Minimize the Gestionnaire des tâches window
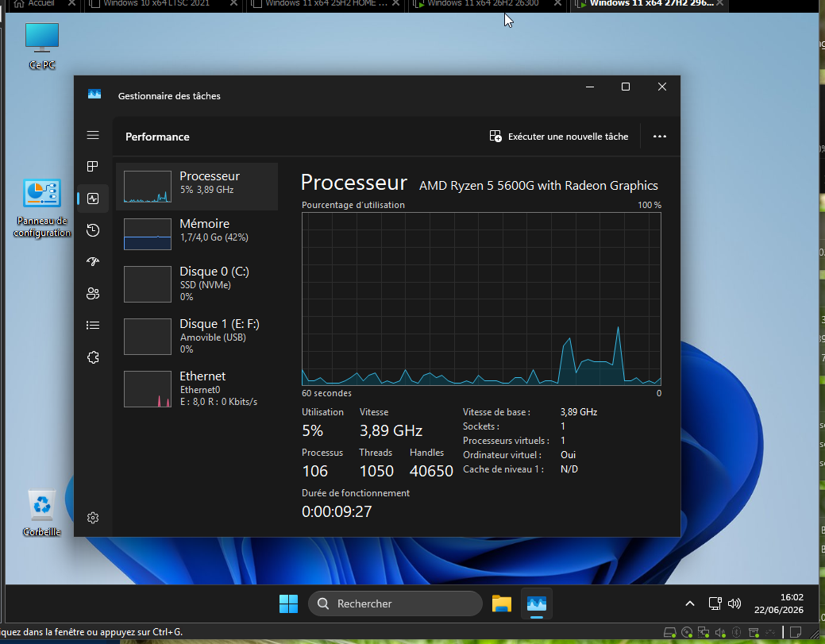 [x=590, y=87]
